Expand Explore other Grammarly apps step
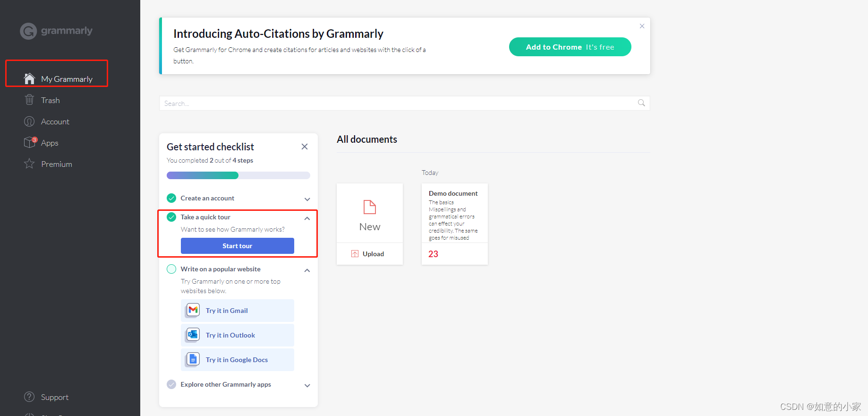Viewport: 868px width, 416px height. 307,385
